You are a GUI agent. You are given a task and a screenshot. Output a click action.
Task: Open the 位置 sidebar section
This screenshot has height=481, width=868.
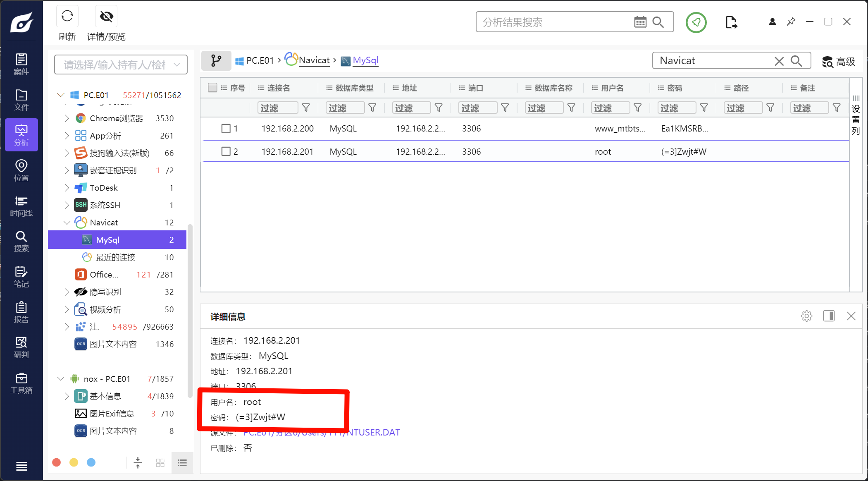(21, 170)
